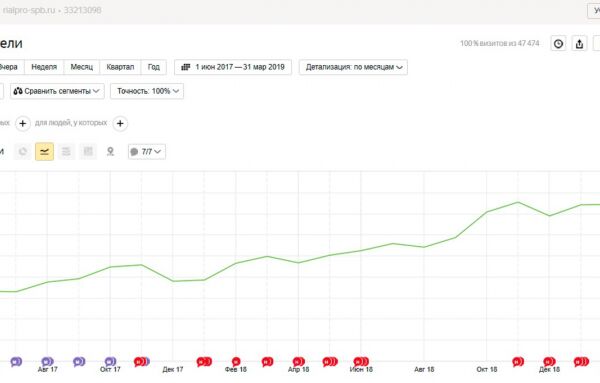Open red marker between Апр 18 and Июн 18
Viewport: 600px width, 383px height.
pyautogui.click(x=330, y=361)
